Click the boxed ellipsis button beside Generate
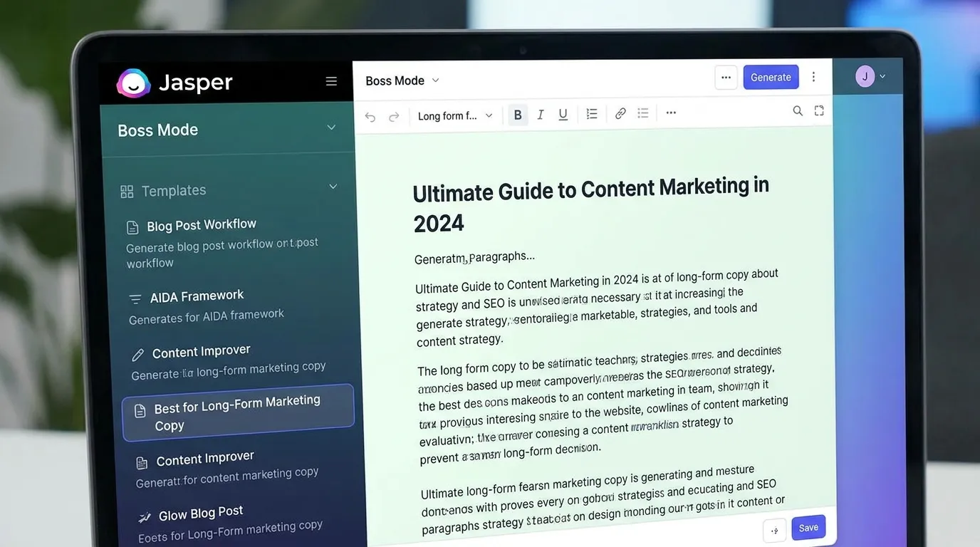 pyautogui.click(x=726, y=77)
